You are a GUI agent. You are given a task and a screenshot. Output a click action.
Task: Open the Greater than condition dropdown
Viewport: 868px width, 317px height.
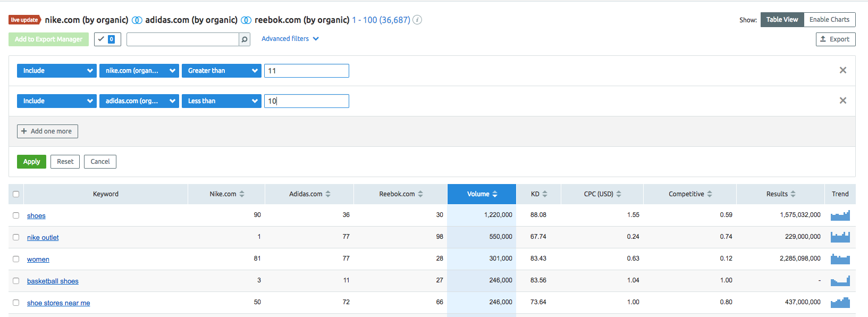click(222, 71)
